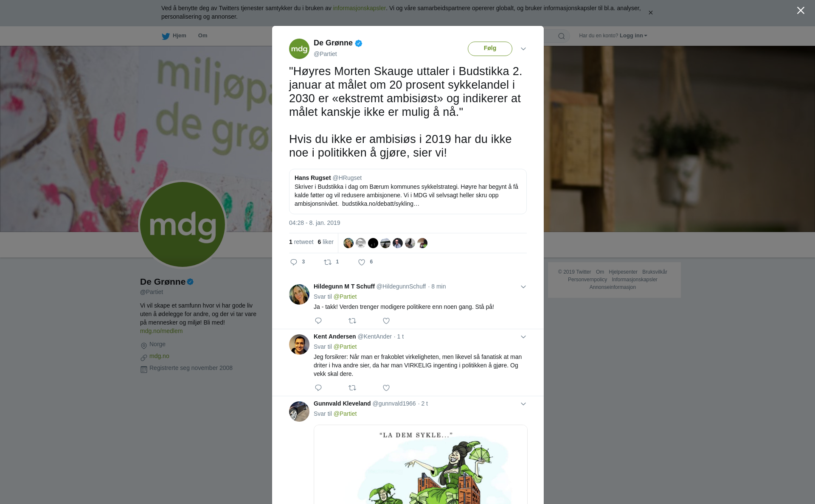This screenshot has height=504, width=815.
Task: Click the Twitter bird Hjem icon
Action: pos(166,36)
